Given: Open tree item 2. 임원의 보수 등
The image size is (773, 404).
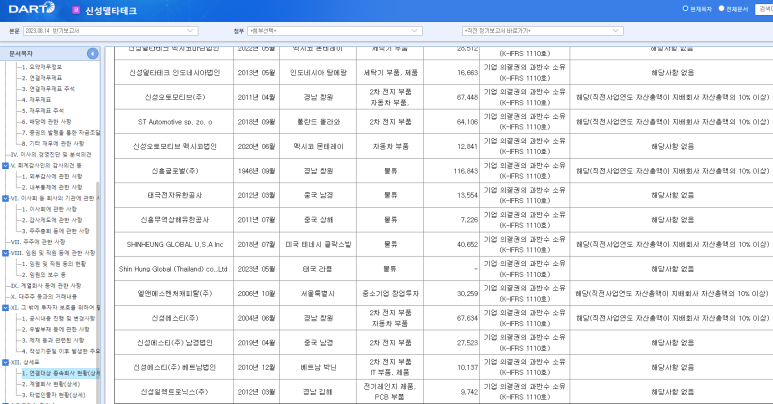Looking at the screenshot, I should [43, 275].
